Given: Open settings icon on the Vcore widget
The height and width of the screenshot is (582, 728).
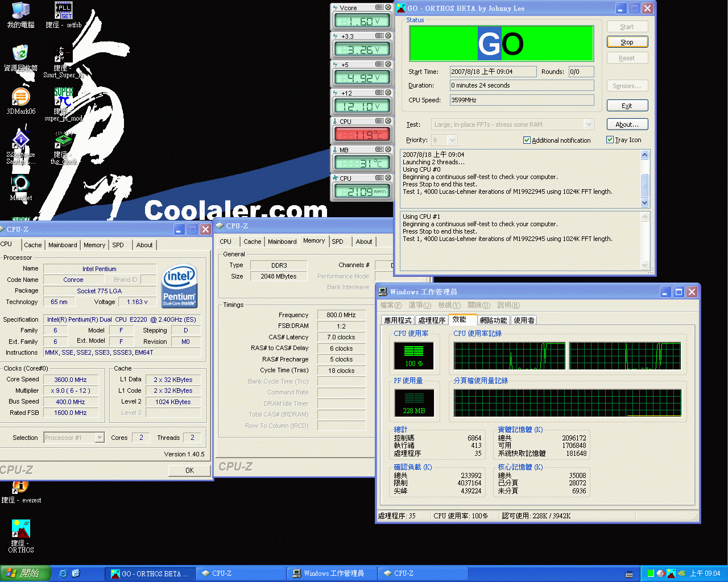Looking at the screenshot, I should [379, 7].
